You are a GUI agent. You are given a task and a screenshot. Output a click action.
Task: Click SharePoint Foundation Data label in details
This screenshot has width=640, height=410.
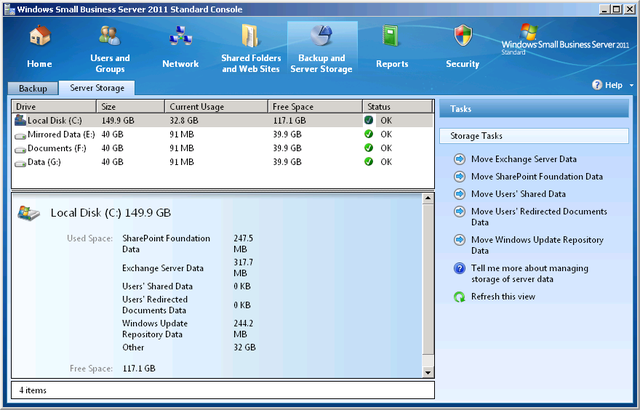click(x=166, y=244)
